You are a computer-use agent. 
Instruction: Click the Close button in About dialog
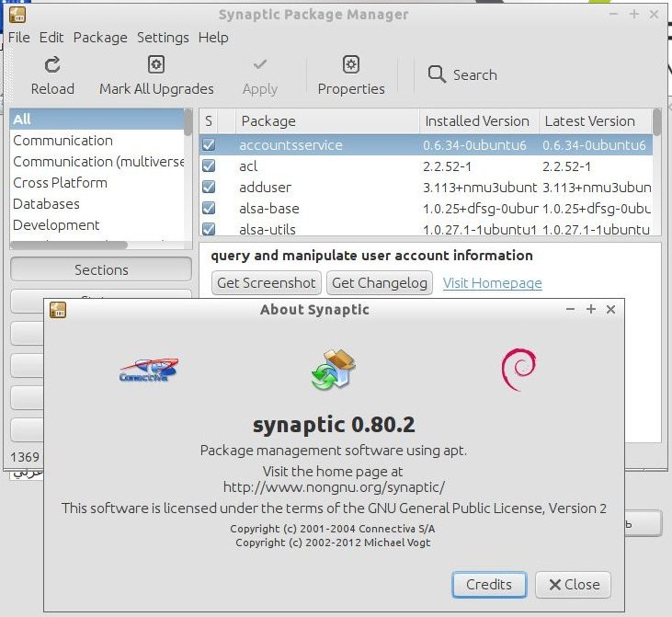point(573,585)
